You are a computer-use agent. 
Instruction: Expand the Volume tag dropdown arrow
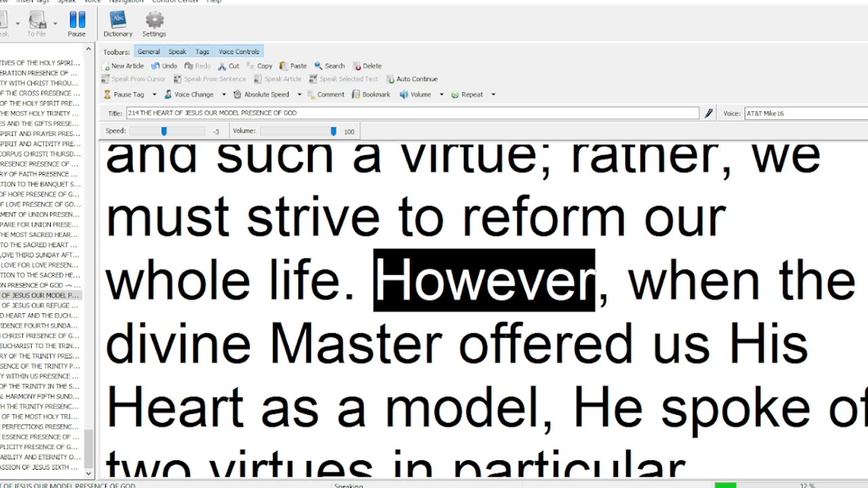[441, 94]
